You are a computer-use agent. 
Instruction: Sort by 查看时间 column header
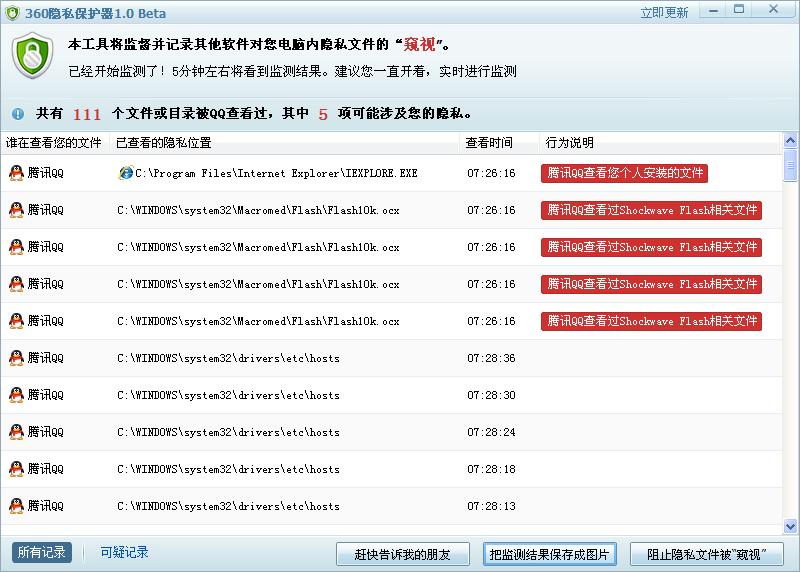click(x=499, y=143)
